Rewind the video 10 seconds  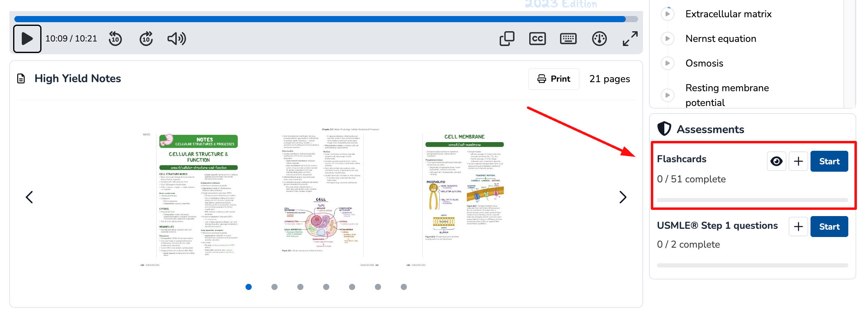[115, 39]
